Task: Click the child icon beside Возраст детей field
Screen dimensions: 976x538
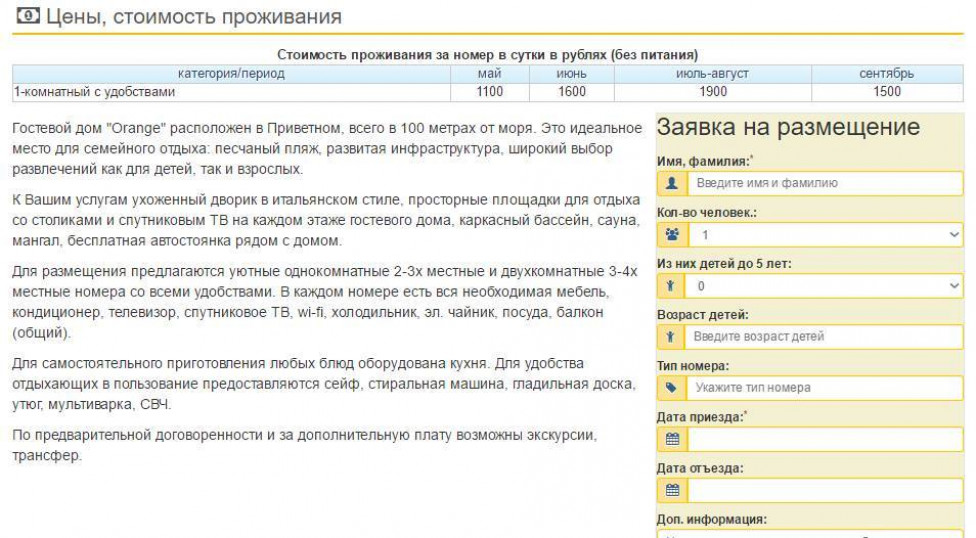Action: click(672, 337)
